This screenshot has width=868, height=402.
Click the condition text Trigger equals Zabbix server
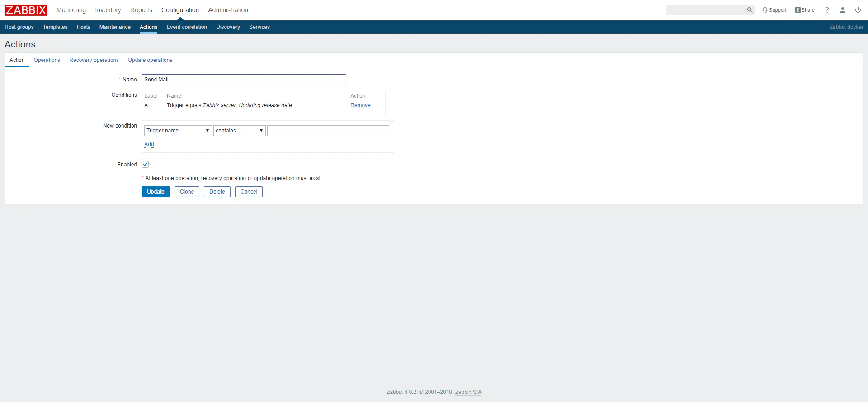(229, 105)
